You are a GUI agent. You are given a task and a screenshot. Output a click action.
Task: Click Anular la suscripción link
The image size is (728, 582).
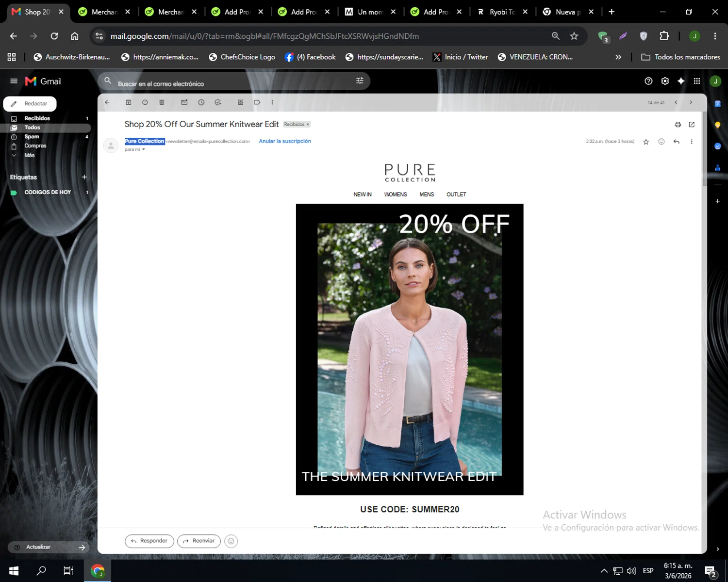coord(285,141)
